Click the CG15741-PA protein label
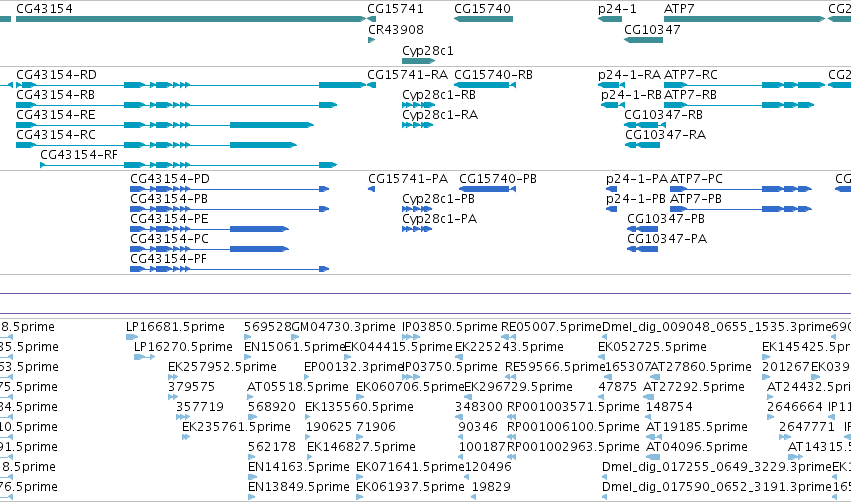Viewport: 851px width, 502px height. 408,179
